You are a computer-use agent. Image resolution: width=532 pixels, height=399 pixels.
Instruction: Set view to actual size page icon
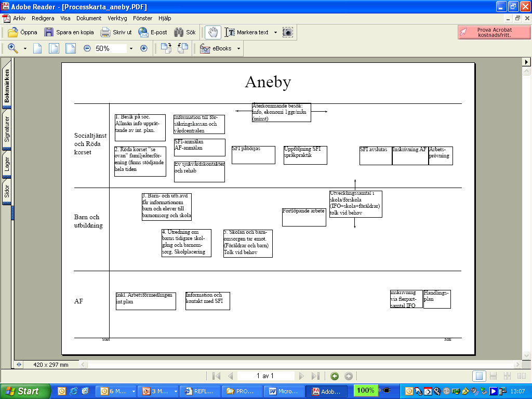(x=37, y=48)
